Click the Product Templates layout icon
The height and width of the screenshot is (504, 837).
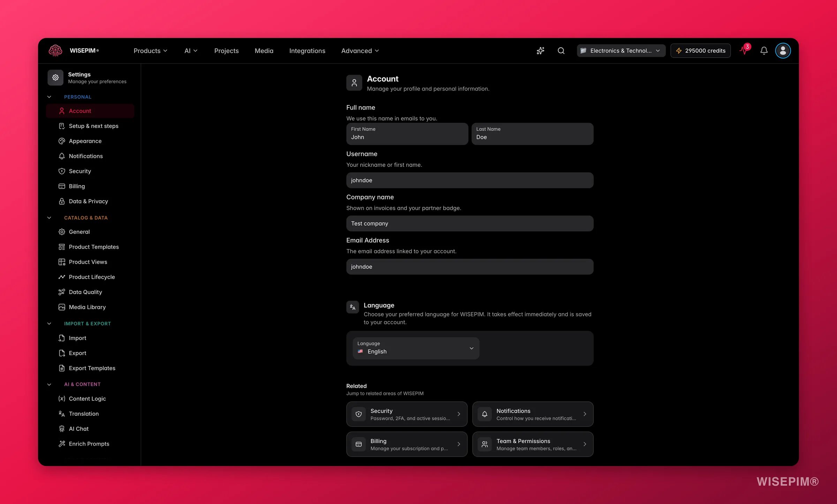(x=62, y=247)
